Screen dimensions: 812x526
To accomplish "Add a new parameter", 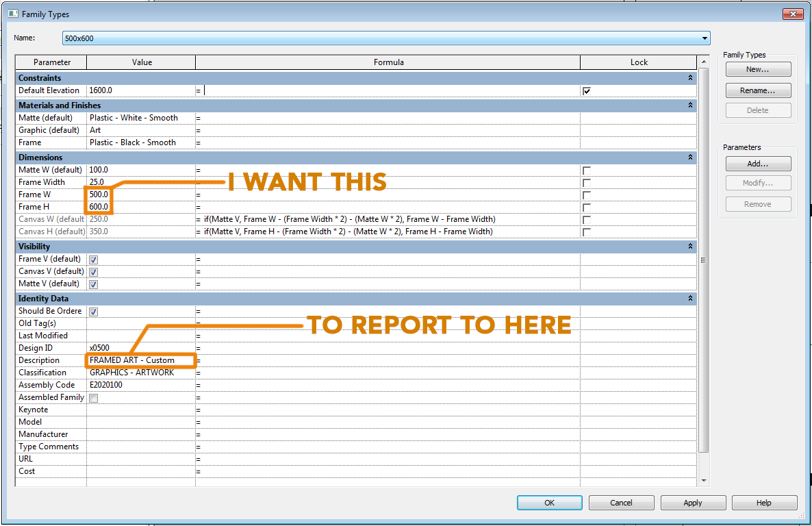I will click(758, 163).
